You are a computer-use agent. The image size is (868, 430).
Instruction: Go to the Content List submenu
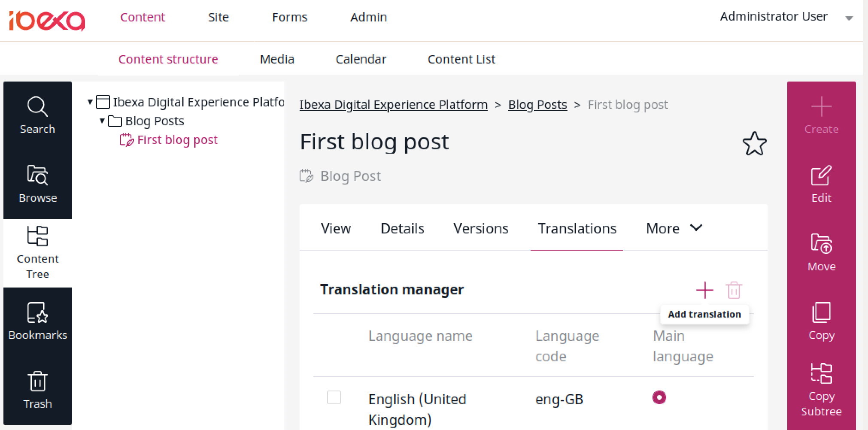coord(461,59)
